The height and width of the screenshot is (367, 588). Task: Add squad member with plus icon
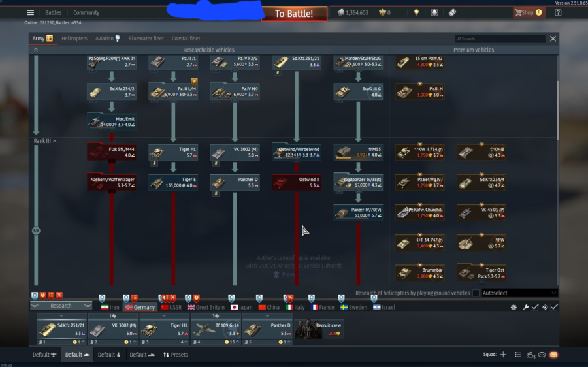point(503,355)
